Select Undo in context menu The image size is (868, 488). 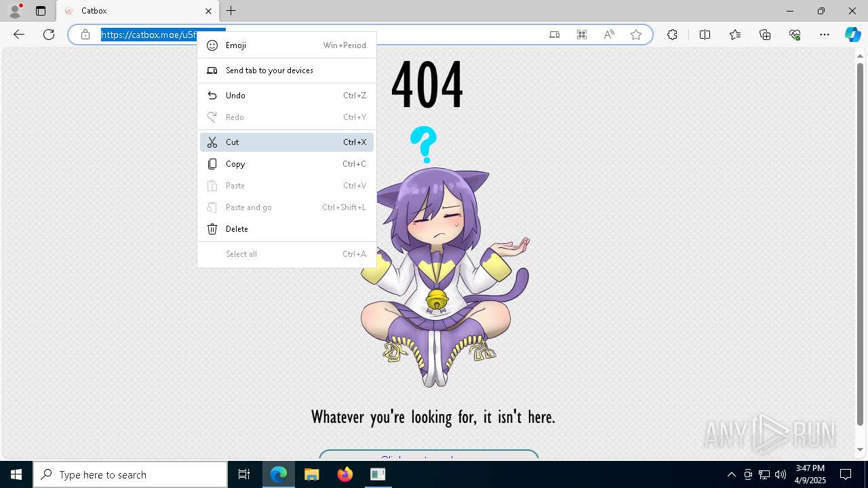click(x=287, y=96)
